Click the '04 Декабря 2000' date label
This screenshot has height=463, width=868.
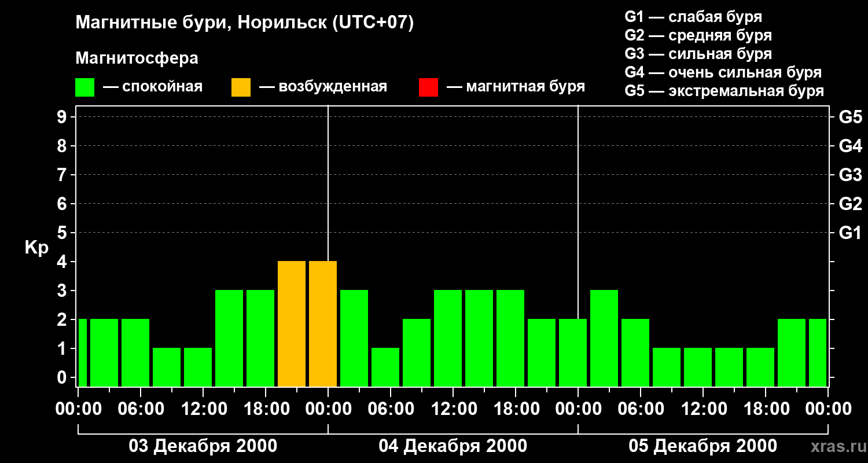tap(453, 446)
